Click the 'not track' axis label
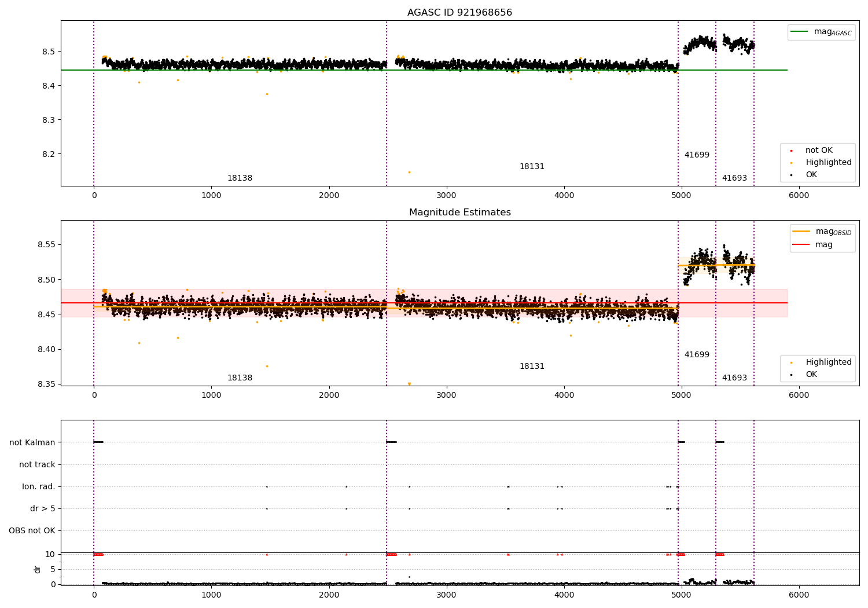 click(37, 464)
